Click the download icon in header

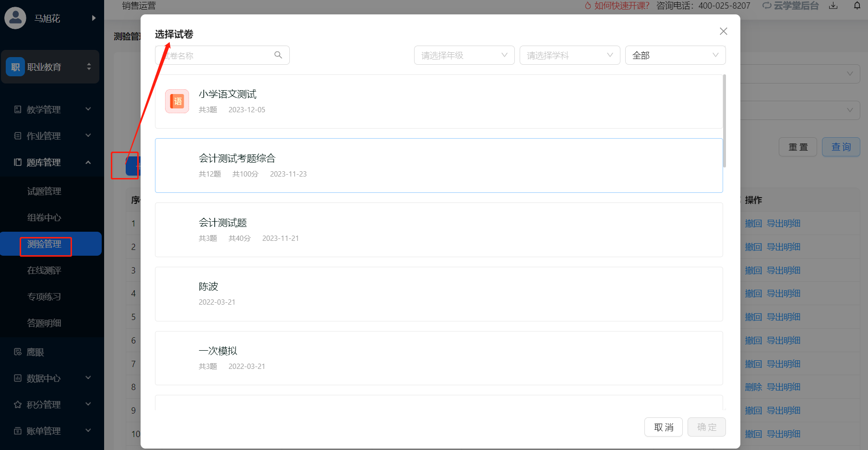tap(833, 6)
